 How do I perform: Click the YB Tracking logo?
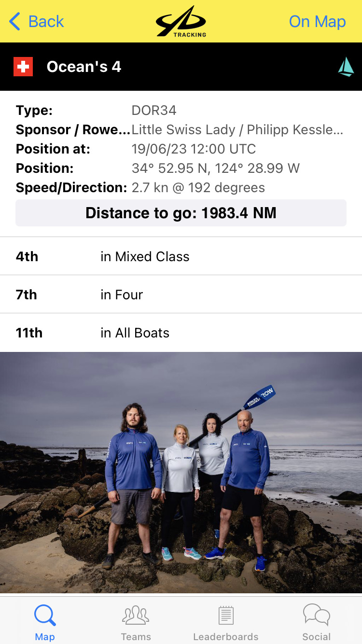pos(181,21)
